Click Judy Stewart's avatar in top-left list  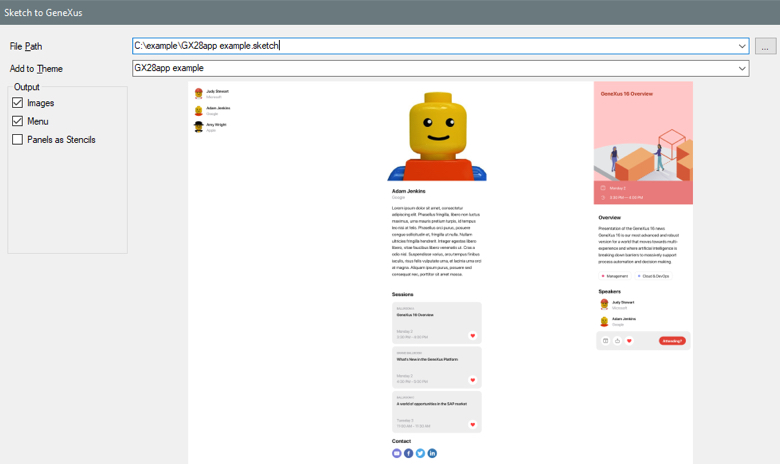pos(199,93)
